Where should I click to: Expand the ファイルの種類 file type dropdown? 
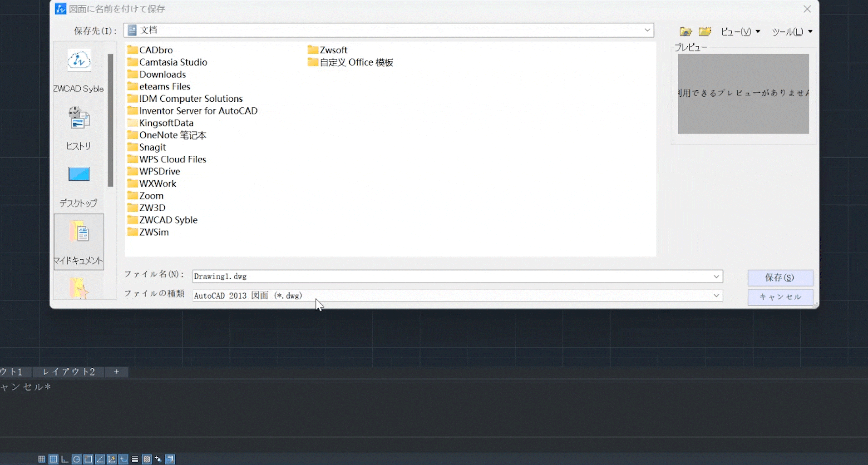coord(716,296)
